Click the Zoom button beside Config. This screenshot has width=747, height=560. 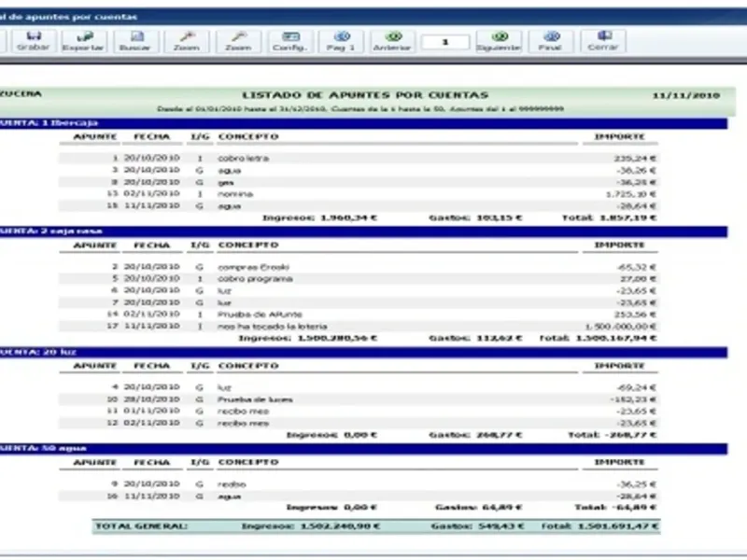238,41
